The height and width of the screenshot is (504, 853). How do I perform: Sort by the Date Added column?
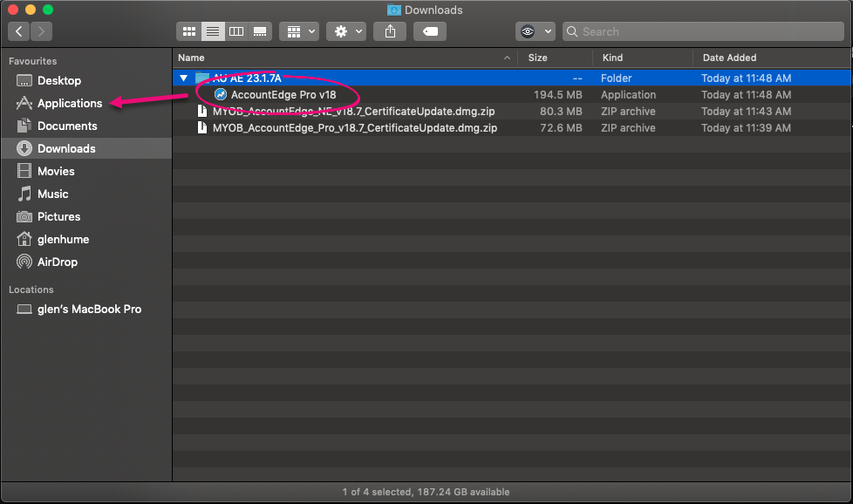[730, 58]
